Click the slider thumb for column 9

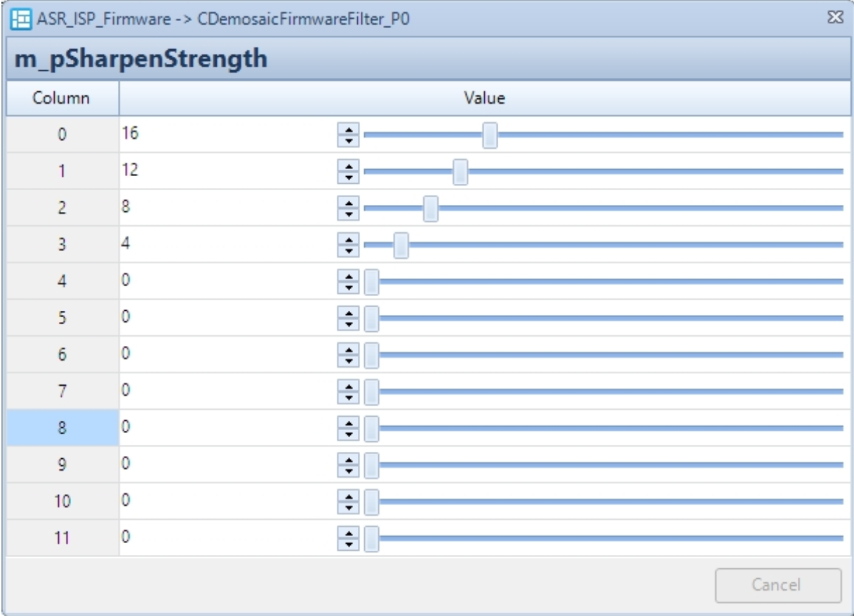click(x=372, y=463)
